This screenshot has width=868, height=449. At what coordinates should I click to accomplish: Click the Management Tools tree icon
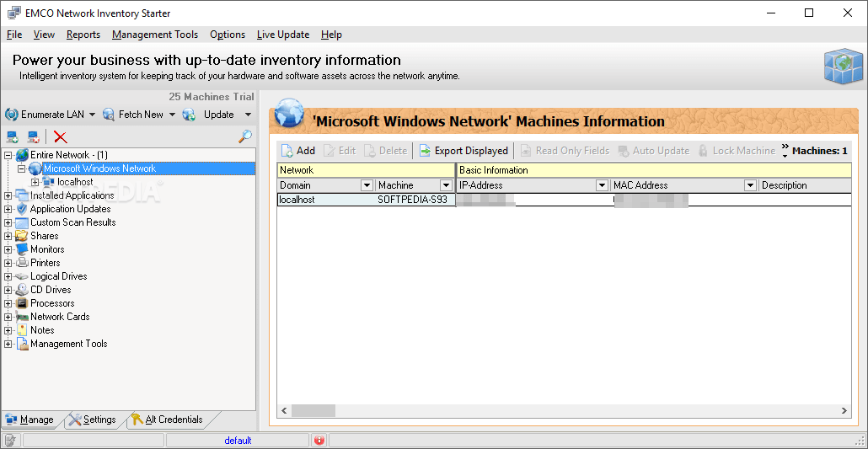coord(22,344)
